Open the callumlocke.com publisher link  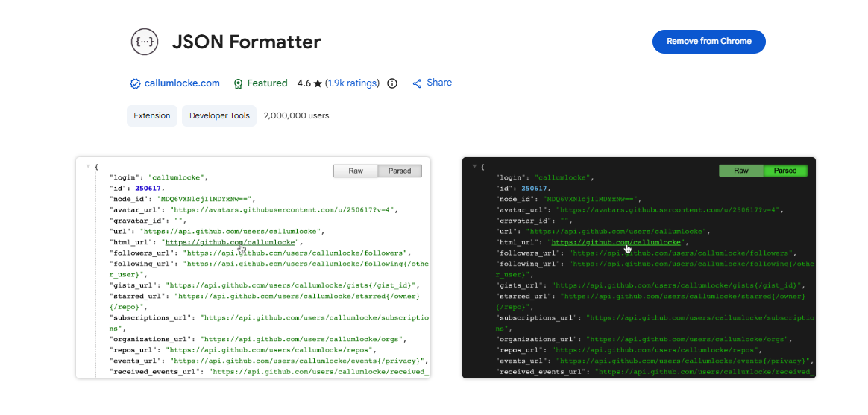182,83
